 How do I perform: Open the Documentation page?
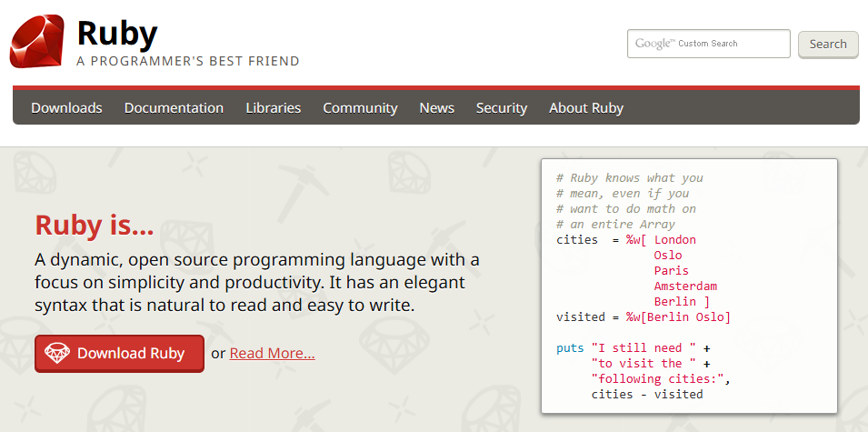tap(174, 108)
